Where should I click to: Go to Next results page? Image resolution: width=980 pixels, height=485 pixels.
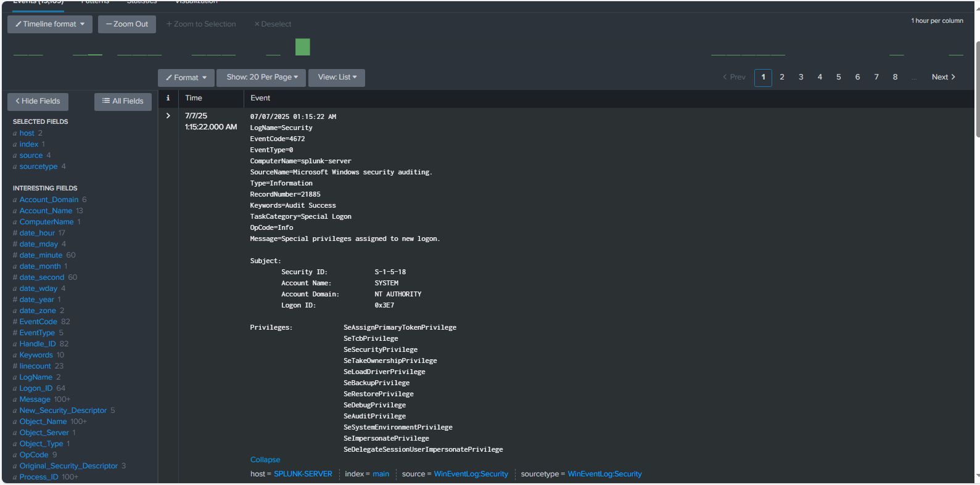942,77
